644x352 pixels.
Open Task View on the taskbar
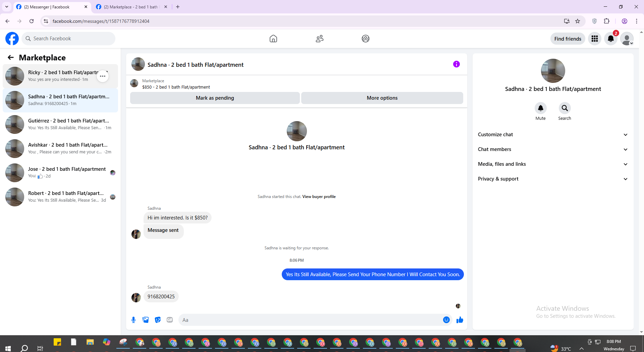click(40, 348)
